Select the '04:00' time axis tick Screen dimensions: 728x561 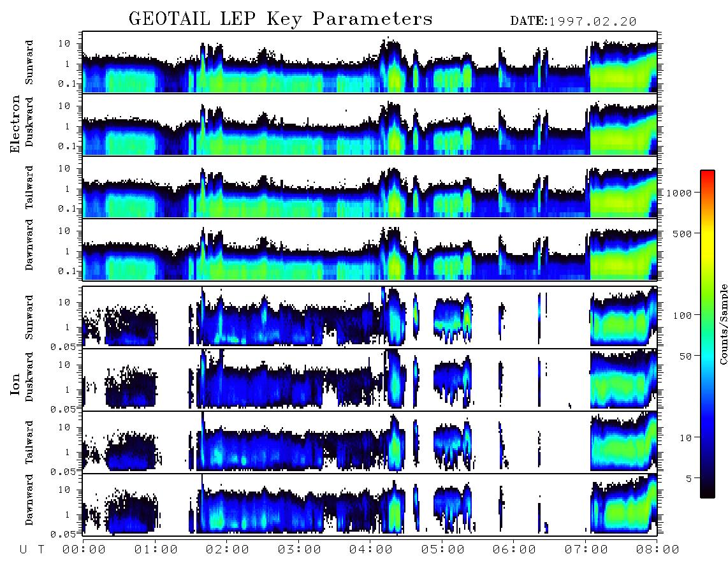pos(371,550)
